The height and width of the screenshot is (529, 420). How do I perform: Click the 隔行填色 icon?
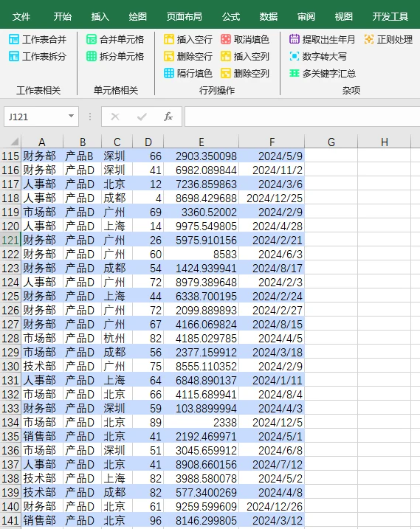[x=169, y=73]
